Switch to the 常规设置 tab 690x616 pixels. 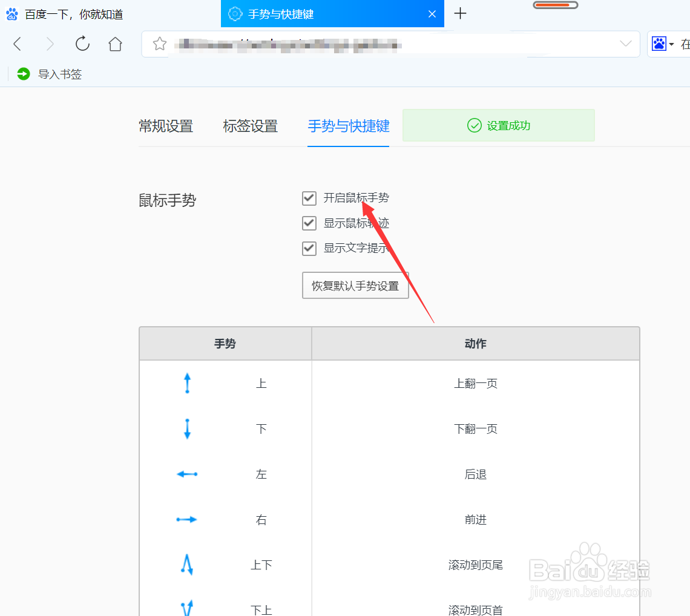point(166,126)
